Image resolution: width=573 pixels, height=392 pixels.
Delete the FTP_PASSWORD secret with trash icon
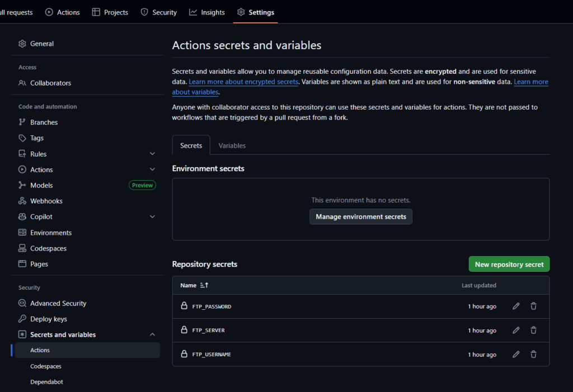533,306
